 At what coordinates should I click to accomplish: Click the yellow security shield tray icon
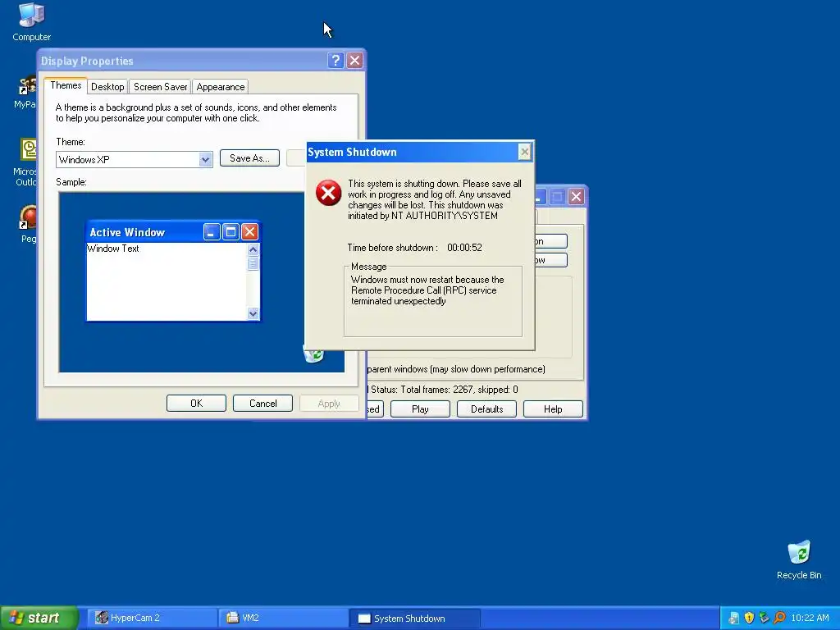tap(749, 618)
